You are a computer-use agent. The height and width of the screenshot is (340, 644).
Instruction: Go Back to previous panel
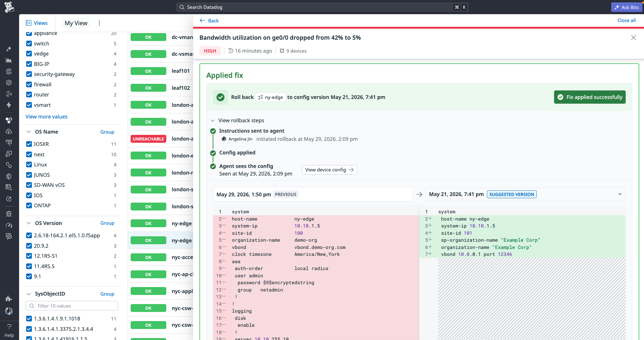click(x=209, y=20)
